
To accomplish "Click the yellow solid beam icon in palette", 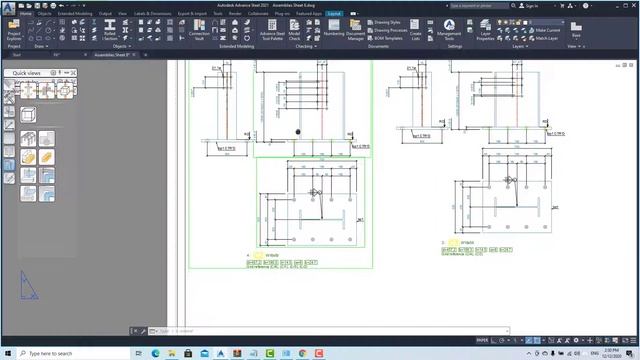I will [47, 157].
